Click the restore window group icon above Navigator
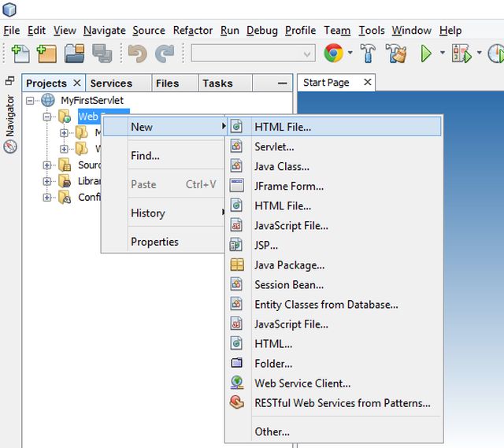Screen dimensions: 504x448 [10, 80]
